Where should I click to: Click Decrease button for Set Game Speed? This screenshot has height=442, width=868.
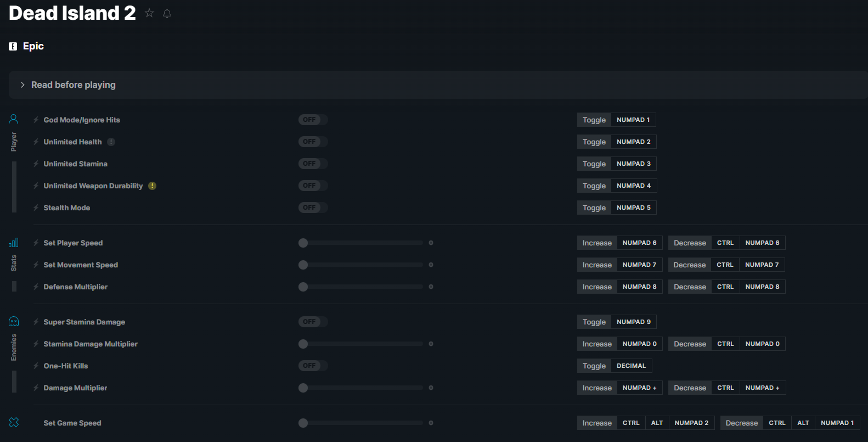742,423
